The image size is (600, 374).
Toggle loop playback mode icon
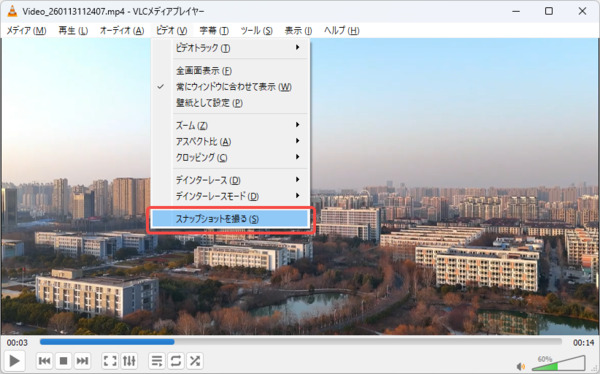(x=176, y=361)
